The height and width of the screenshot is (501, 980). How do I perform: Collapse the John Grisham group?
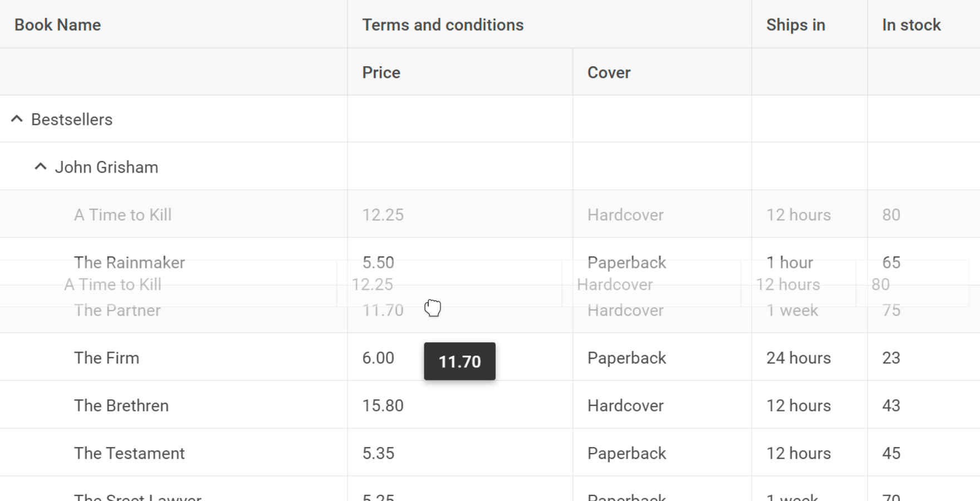coord(40,167)
